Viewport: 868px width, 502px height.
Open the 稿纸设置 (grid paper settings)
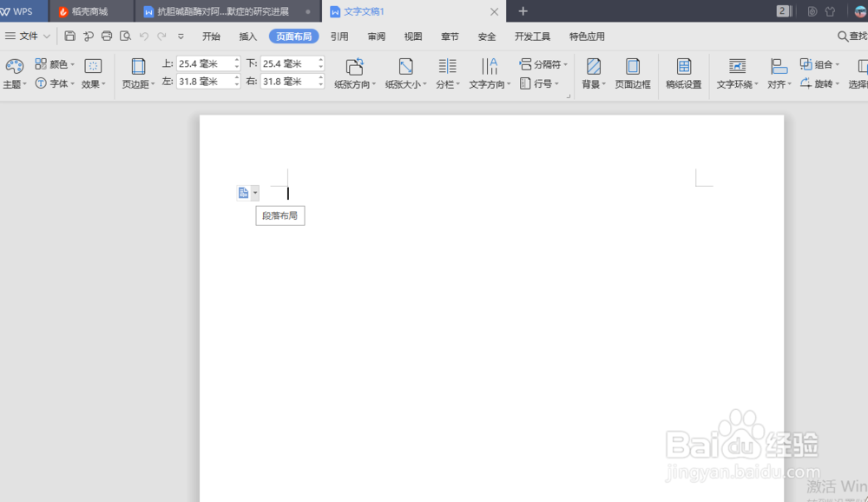tap(683, 73)
